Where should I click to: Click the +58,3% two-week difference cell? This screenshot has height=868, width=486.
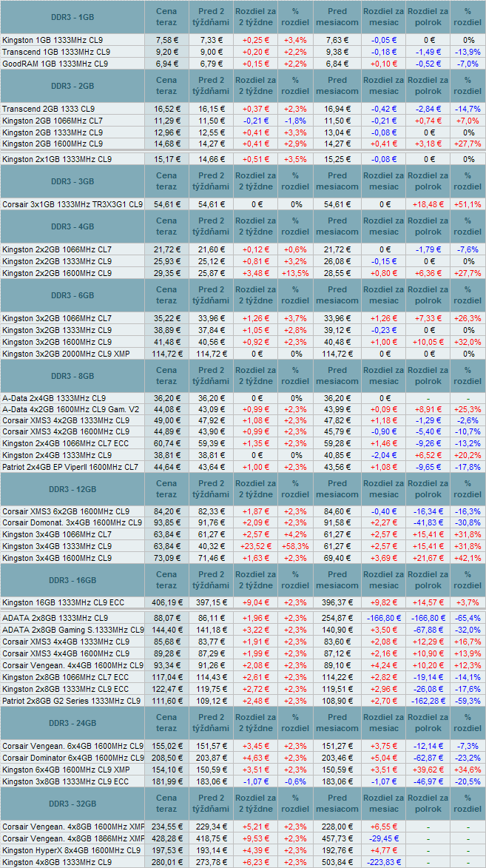295,546
